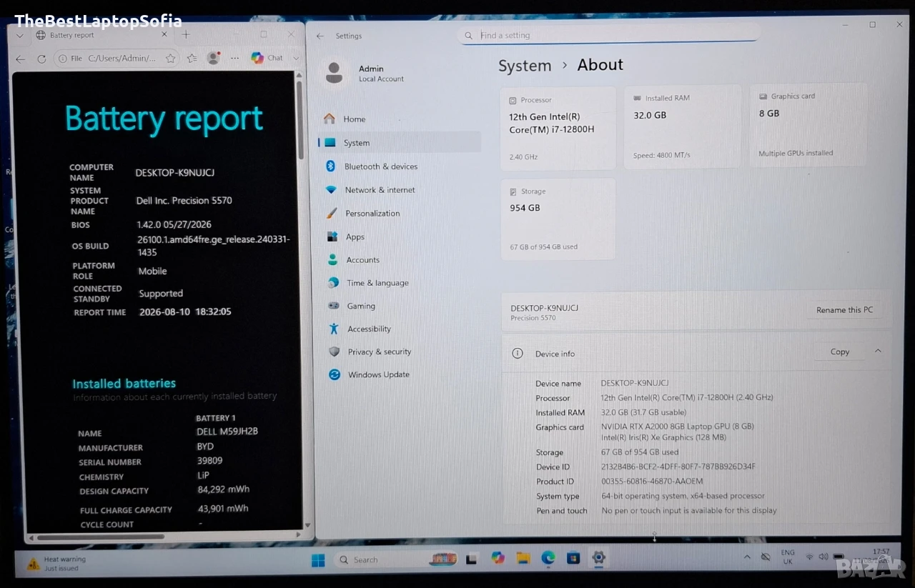Select the Battery report browser tab

[x=101, y=35]
